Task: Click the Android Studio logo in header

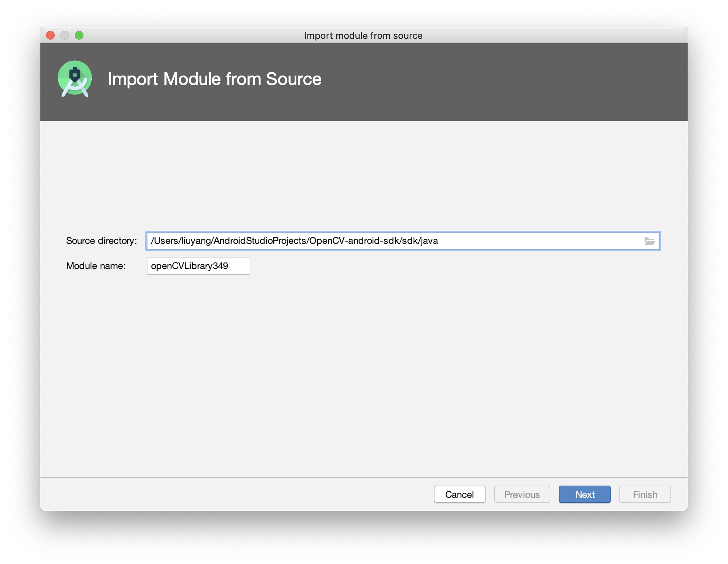Action: point(75,79)
